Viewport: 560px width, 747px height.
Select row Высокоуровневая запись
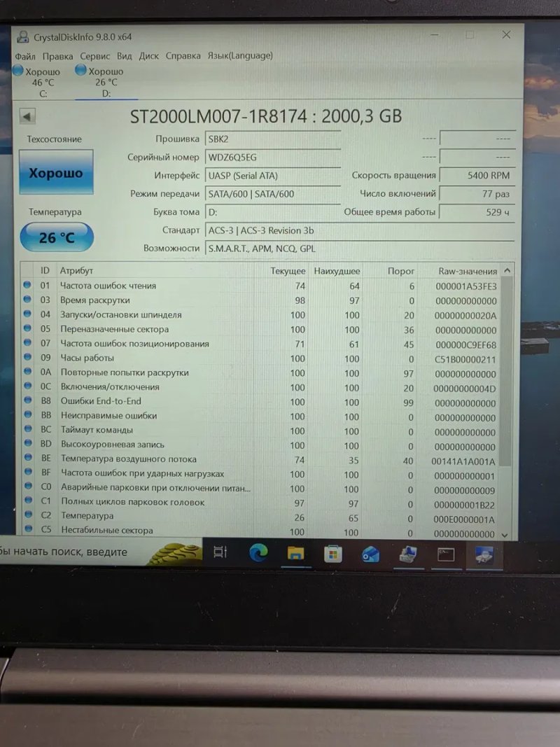260,445
